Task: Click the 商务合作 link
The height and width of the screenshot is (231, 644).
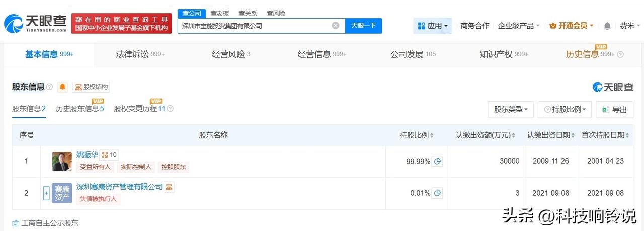Action: (475, 26)
